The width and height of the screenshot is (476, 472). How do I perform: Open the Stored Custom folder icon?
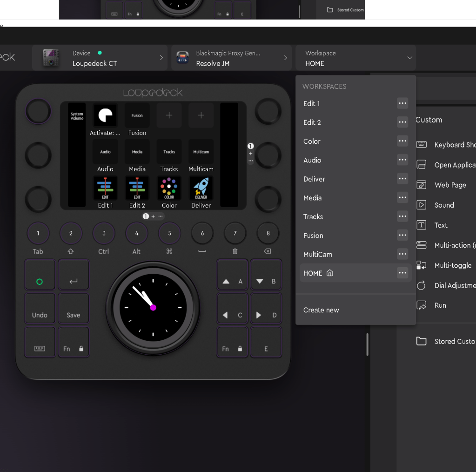[421, 341]
